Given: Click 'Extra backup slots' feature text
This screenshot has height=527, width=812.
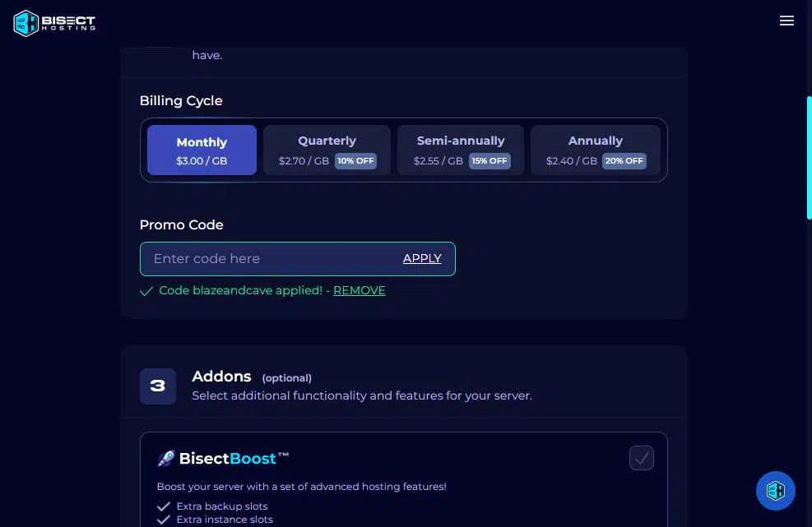Looking at the screenshot, I should (222, 506).
